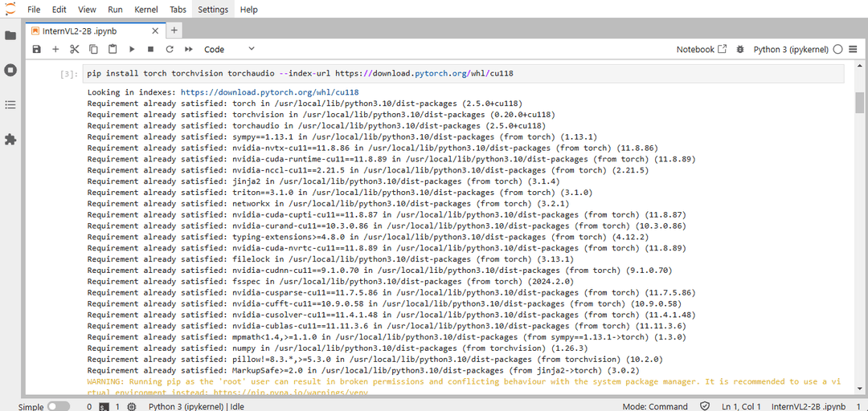868x411 pixels.
Task: Click the mpmath<1.4,>=1.1.0 requirement line
Action: (387, 337)
